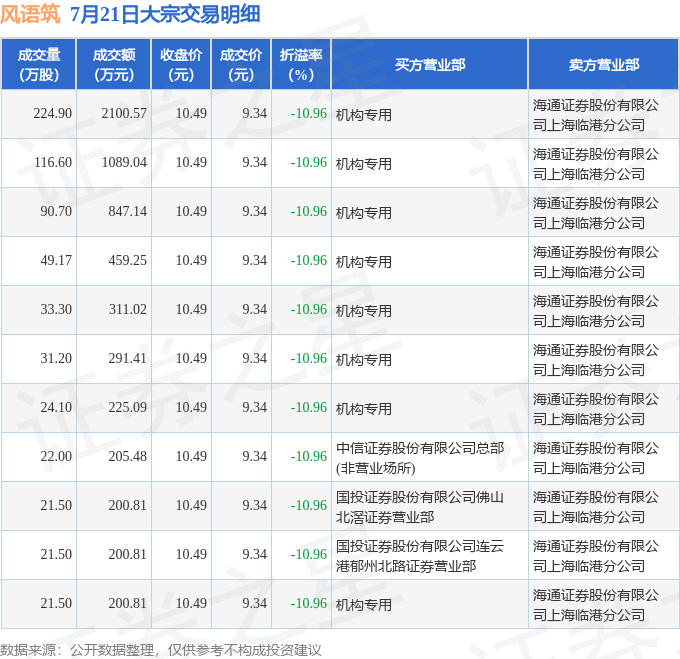Select the 成交额(万元) column header
The height and width of the screenshot is (659, 680).
114,65
